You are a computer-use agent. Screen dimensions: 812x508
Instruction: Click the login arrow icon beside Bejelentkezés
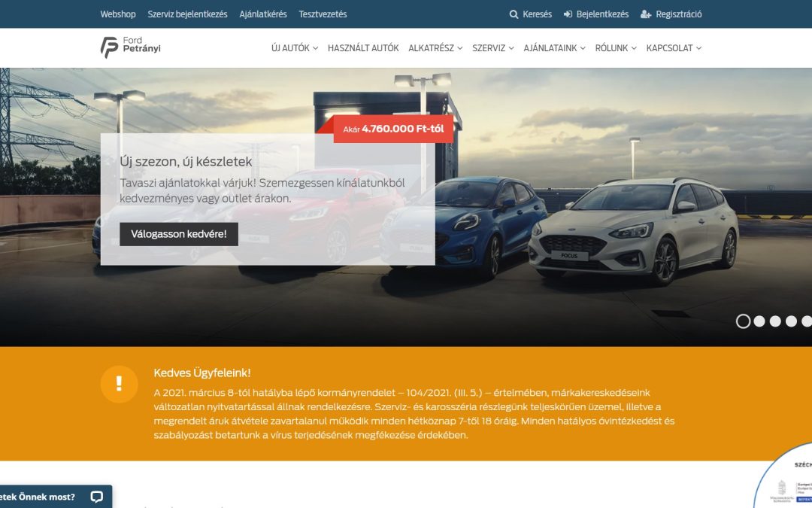click(x=568, y=14)
